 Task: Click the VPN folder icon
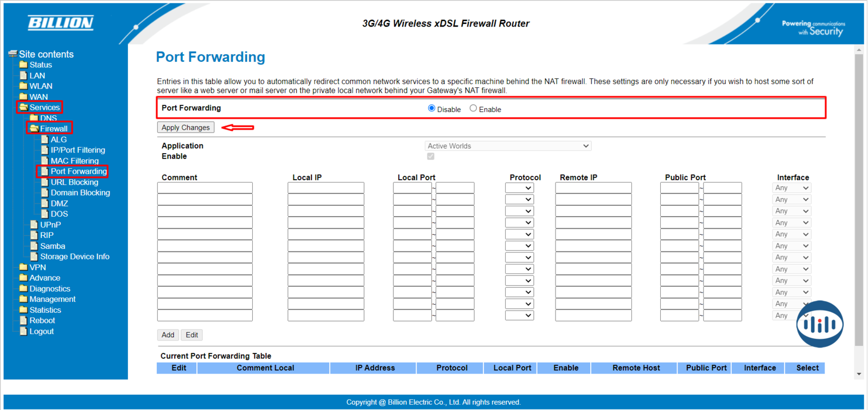23,267
